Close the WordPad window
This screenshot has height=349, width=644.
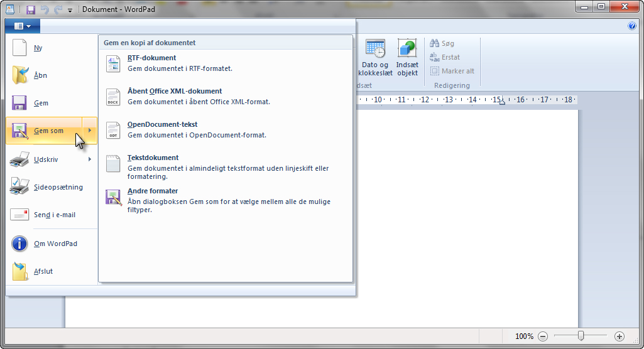pos(625,6)
